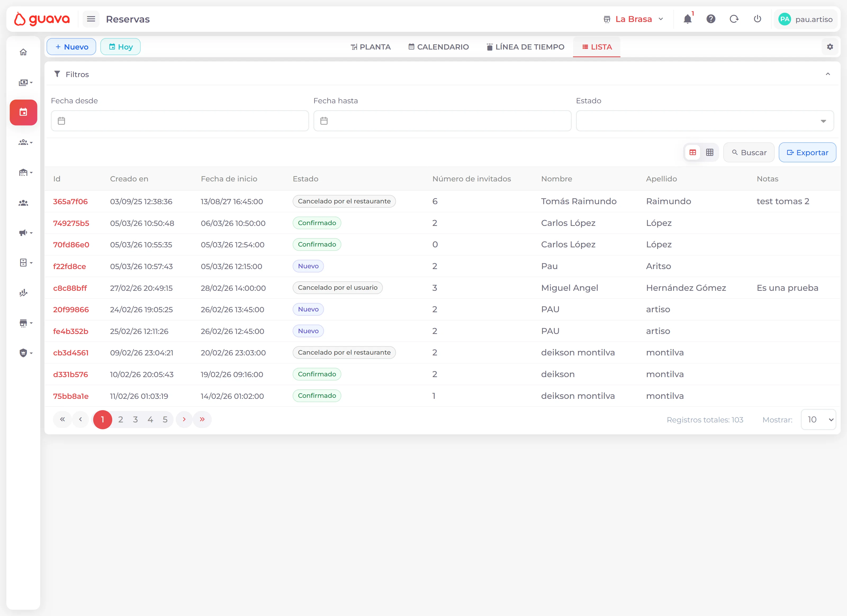Click the Fecha desde date field

pos(180,121)
